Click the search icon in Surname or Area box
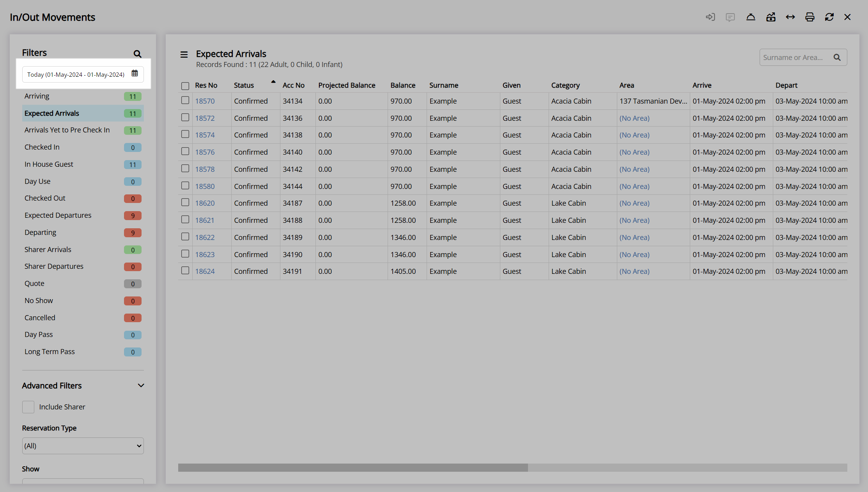The width and height of the screenshot is (868, 492). click(837, 57)
